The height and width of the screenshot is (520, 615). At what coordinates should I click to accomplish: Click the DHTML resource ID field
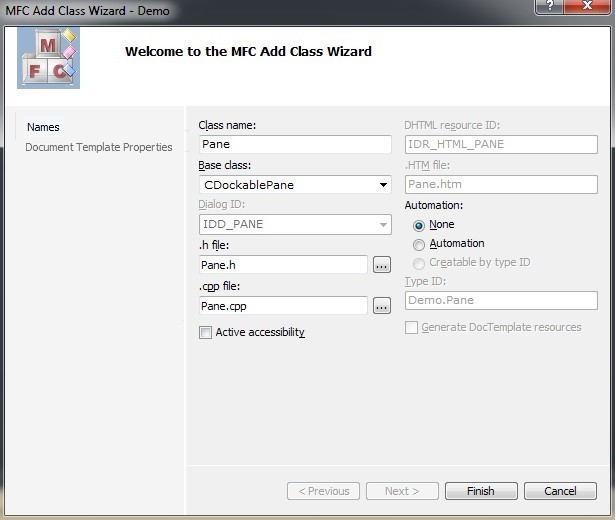tap(501, 144)
